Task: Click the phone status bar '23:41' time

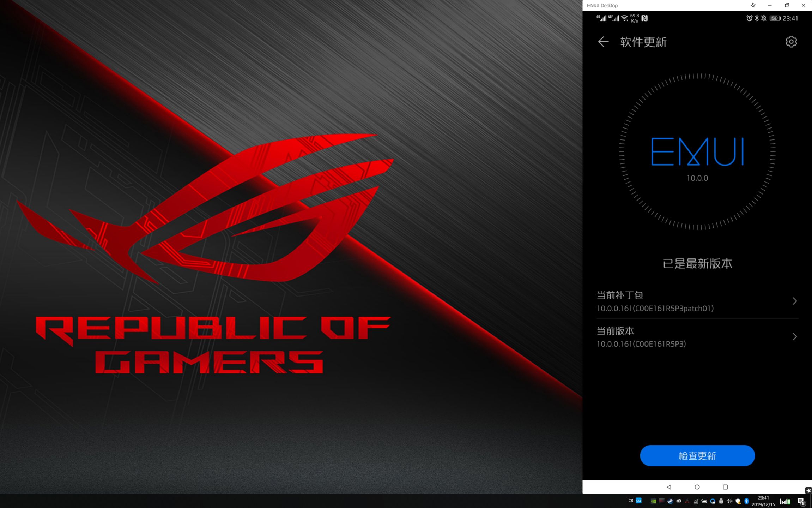Action: pos(790,18)
